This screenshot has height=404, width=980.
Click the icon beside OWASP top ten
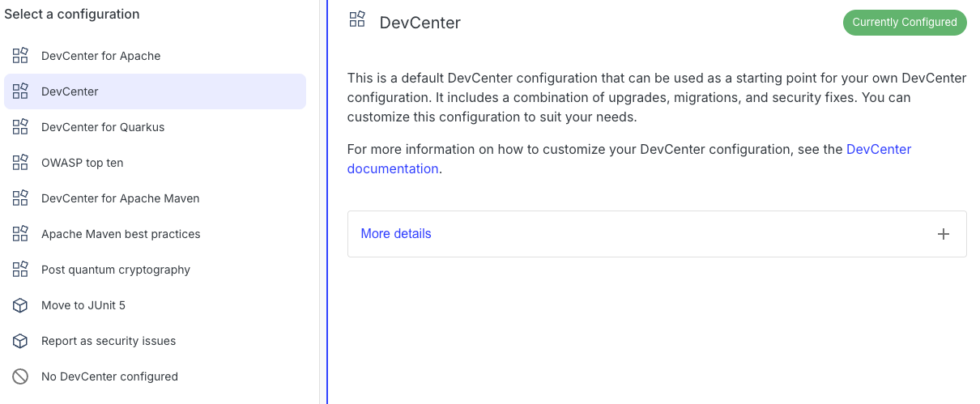tap(20, 163)
